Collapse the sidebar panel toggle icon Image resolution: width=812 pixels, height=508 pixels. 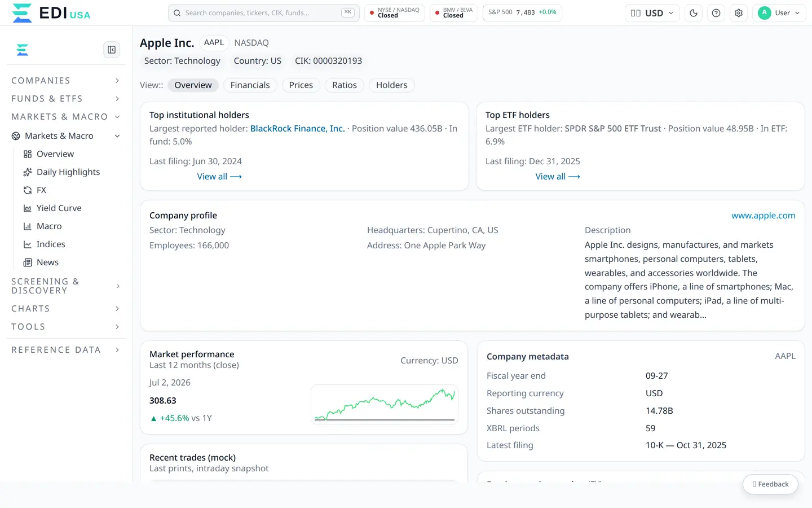tap(112, 50)
